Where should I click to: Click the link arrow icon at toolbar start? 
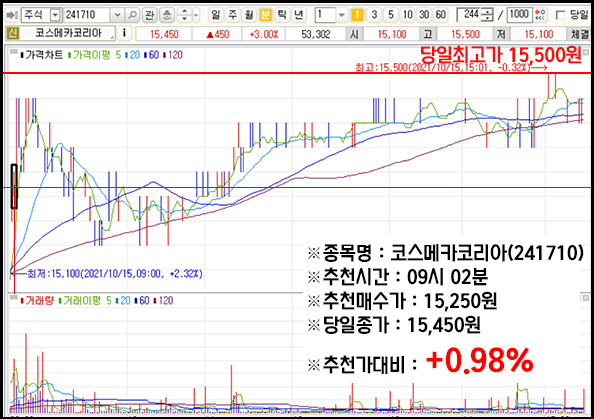pyautogui.click(x=12, y=16)
